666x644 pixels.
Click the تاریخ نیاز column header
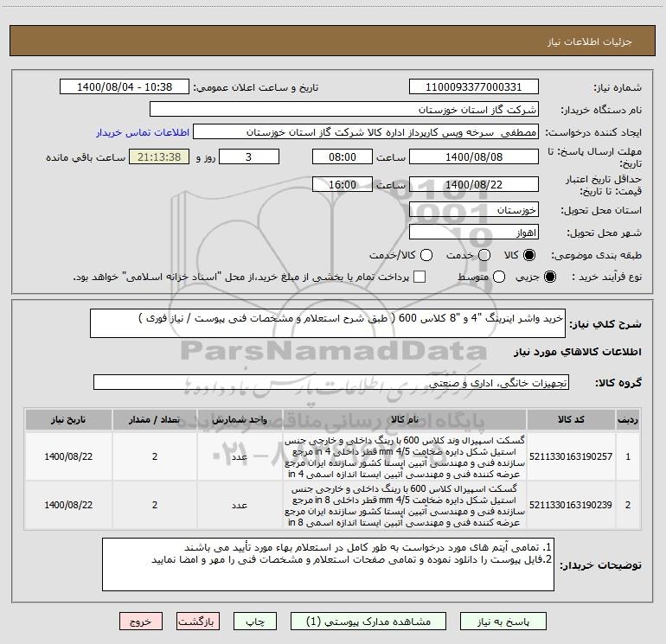tap(68, 419)
